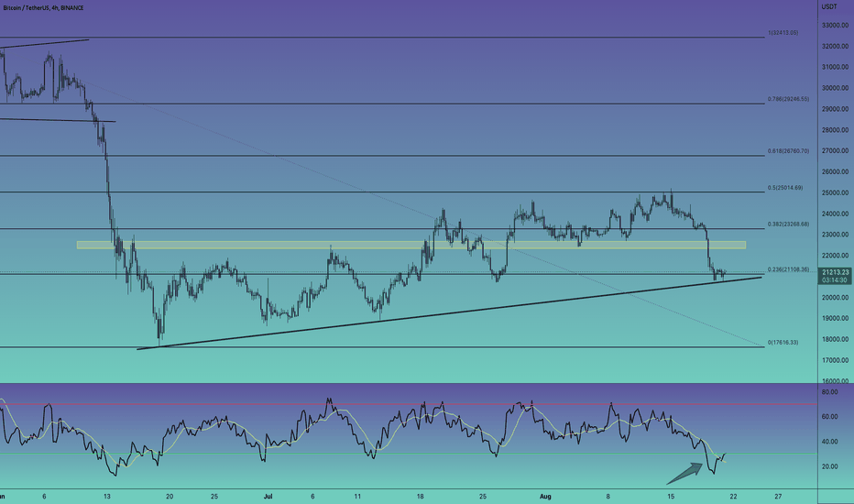854x504 pixels.
Task: Click the 19000.00 price axis label
Action: click(x=835, y=318)
